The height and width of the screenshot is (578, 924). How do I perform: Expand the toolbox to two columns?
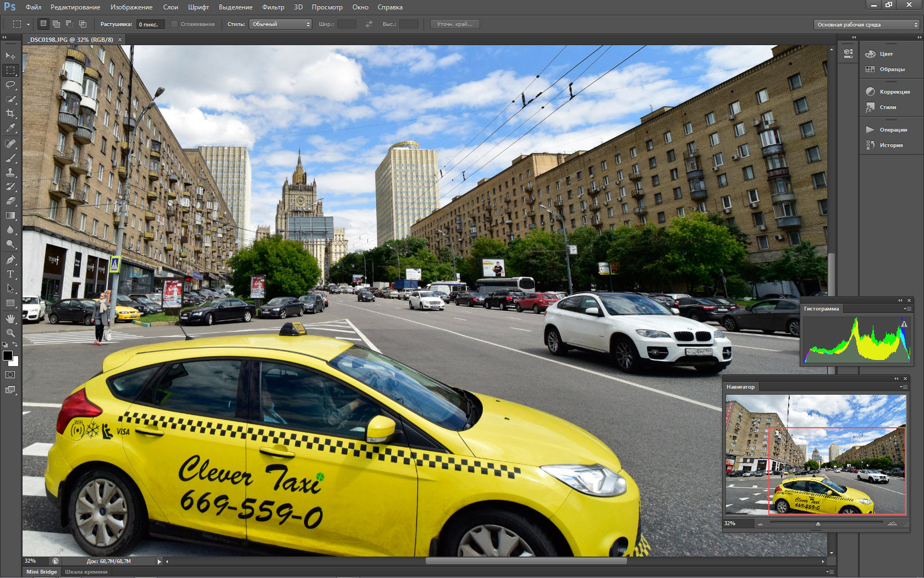[x=5, y=37]
